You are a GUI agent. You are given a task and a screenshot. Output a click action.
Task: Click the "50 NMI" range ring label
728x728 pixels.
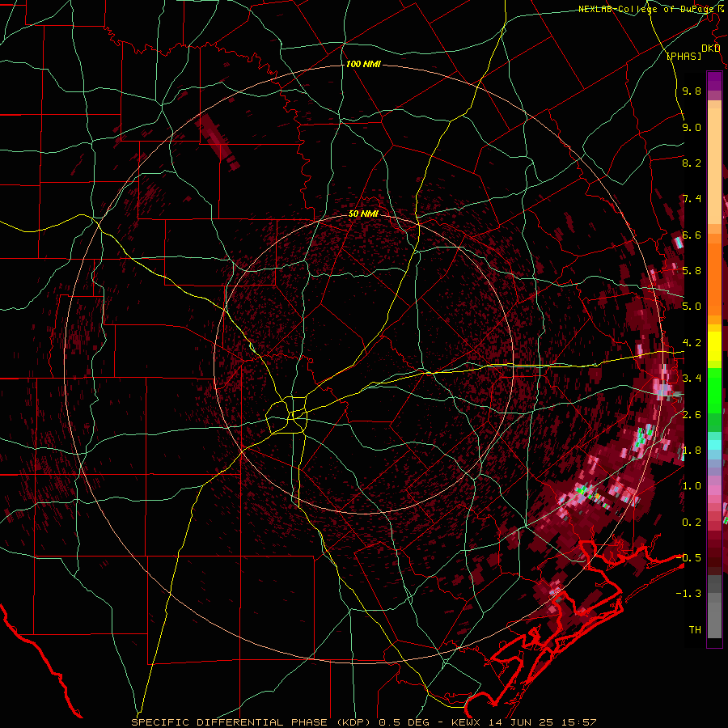point(363,214)
